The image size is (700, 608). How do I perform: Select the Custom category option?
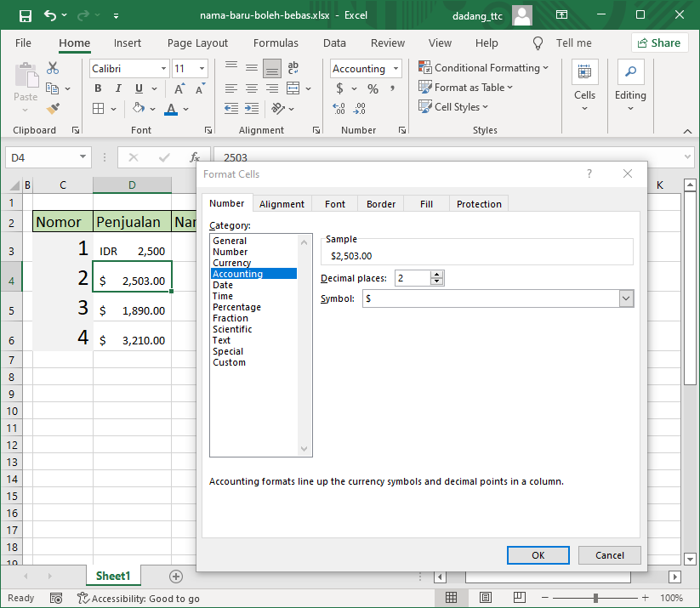point(230,362)
